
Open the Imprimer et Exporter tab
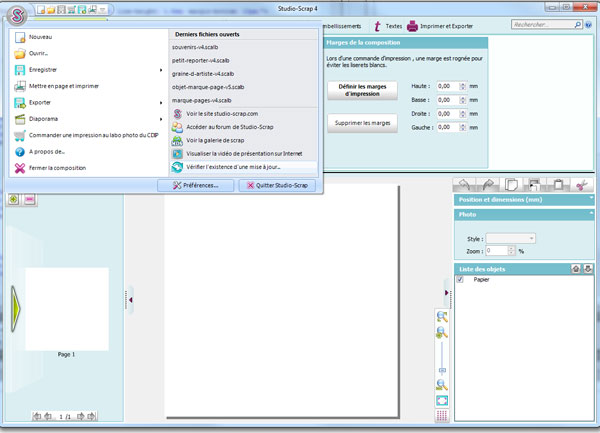click(x=440, y=26)
